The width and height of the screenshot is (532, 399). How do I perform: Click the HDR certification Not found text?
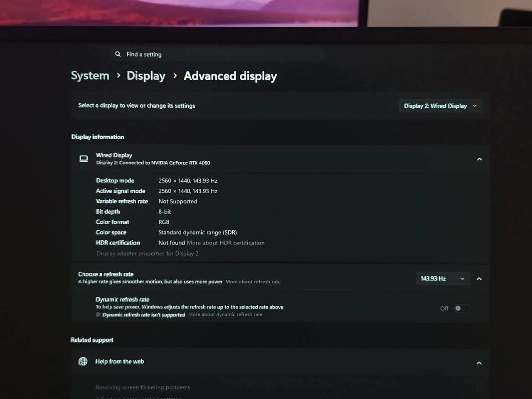(171, 243)
